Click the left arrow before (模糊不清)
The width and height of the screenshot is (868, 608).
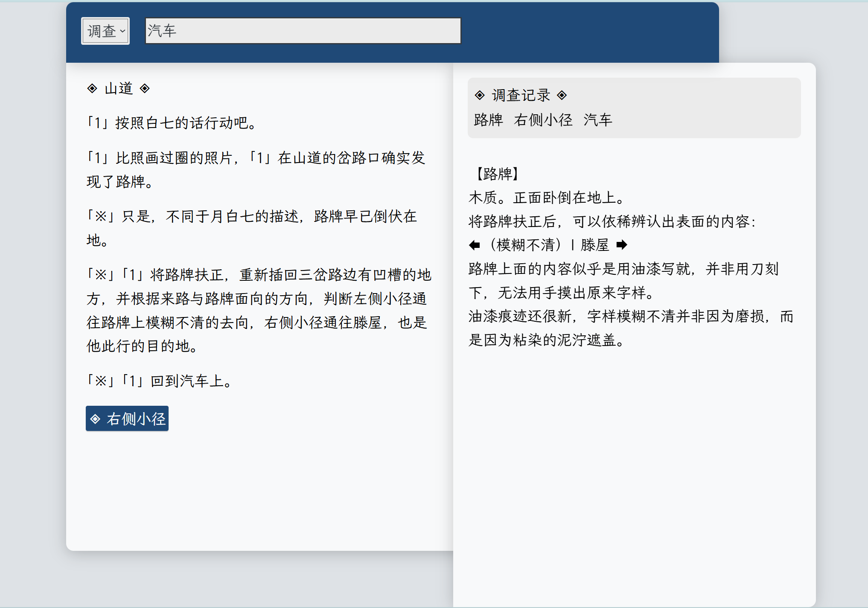click(475, 245)
